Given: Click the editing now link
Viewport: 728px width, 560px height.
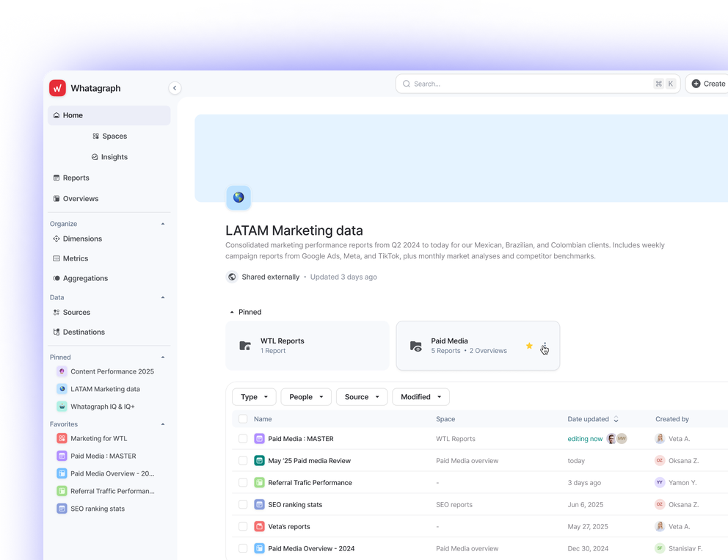Looking at the screenshot, I should (585, 438).
